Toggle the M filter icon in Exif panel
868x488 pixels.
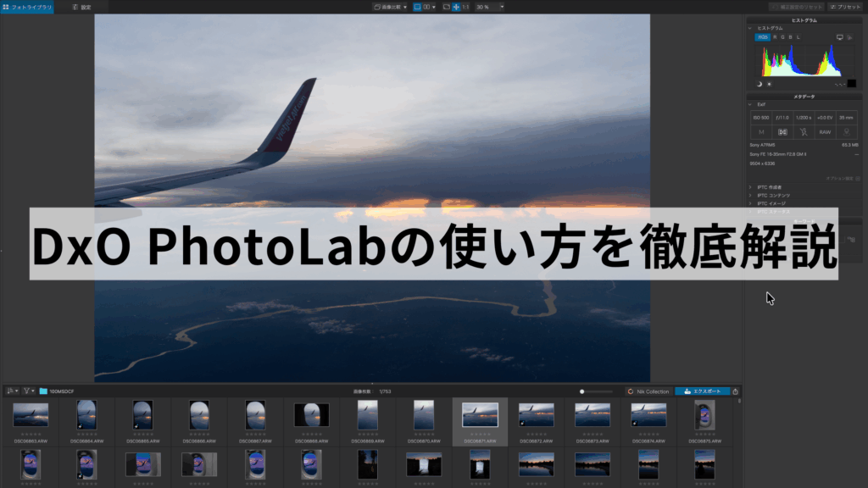pyautogui.click(x=761, y=131)
